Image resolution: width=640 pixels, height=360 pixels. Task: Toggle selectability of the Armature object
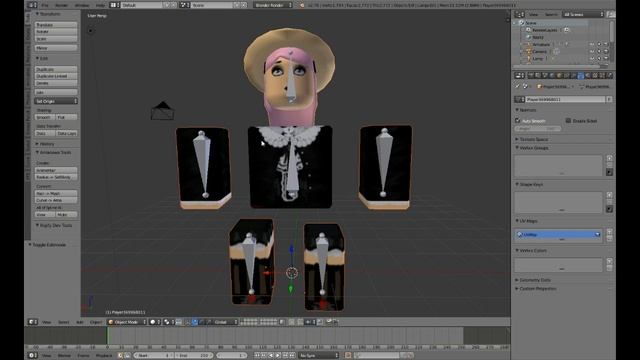coord(599,44)
